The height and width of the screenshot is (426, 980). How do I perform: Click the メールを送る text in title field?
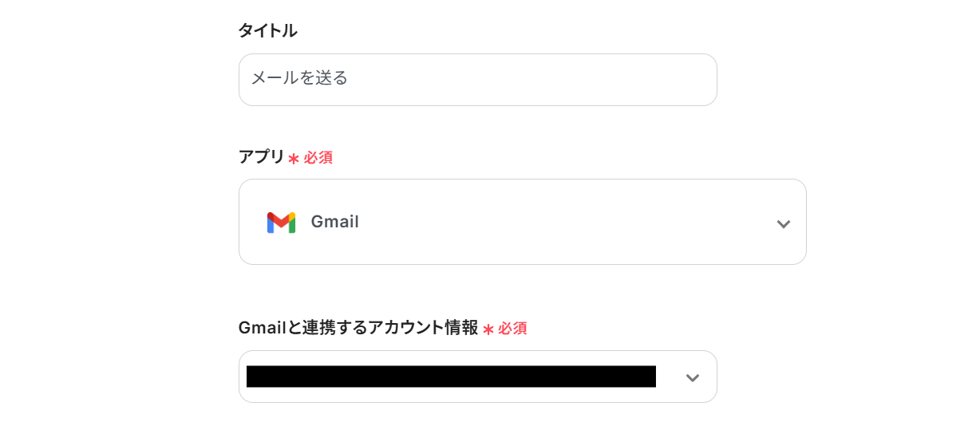(299, 78)
